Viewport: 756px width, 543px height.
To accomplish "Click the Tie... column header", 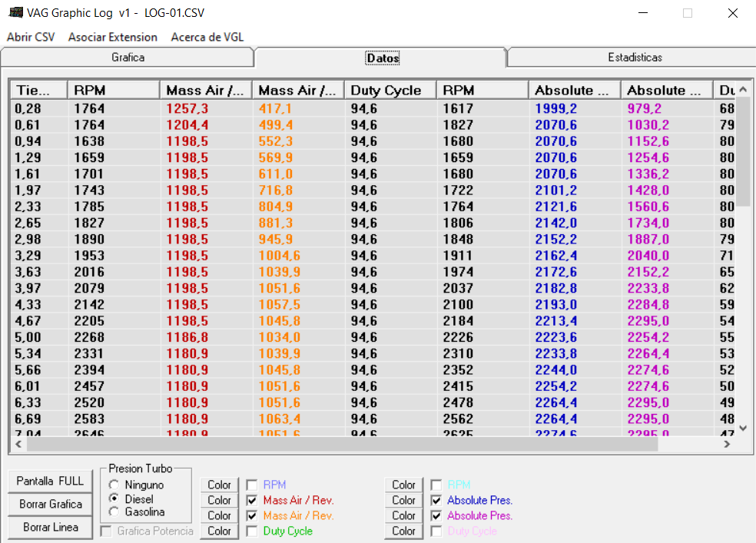I will click(x=38, y=90).
